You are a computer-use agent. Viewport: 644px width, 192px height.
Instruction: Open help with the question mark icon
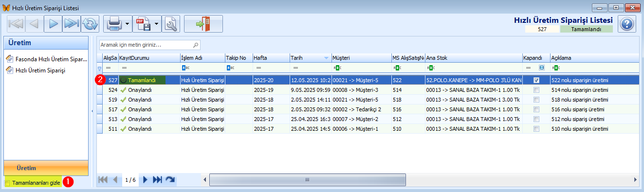click(x=627, y=23)
